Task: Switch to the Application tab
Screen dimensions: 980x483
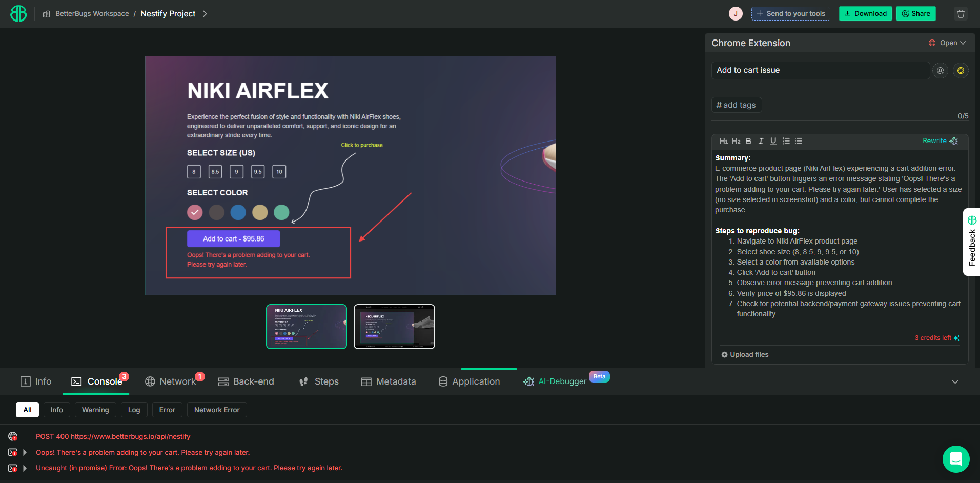Action: [x=469, y=381]
